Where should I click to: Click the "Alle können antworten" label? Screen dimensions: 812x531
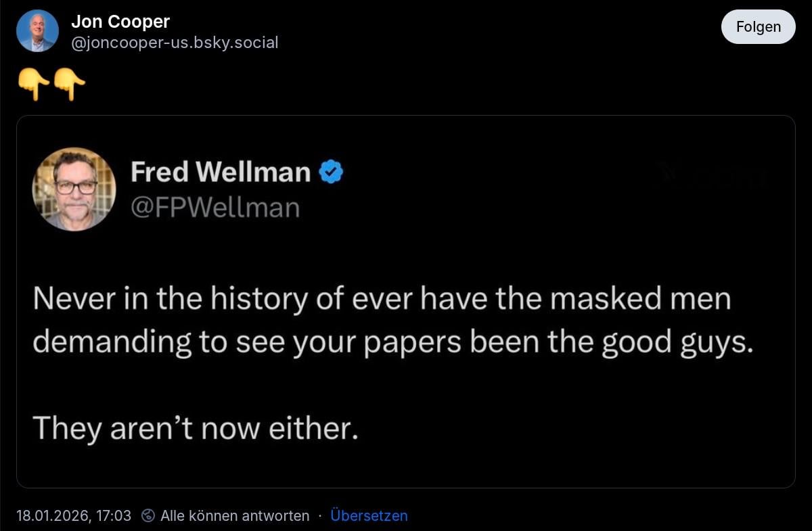235,515
